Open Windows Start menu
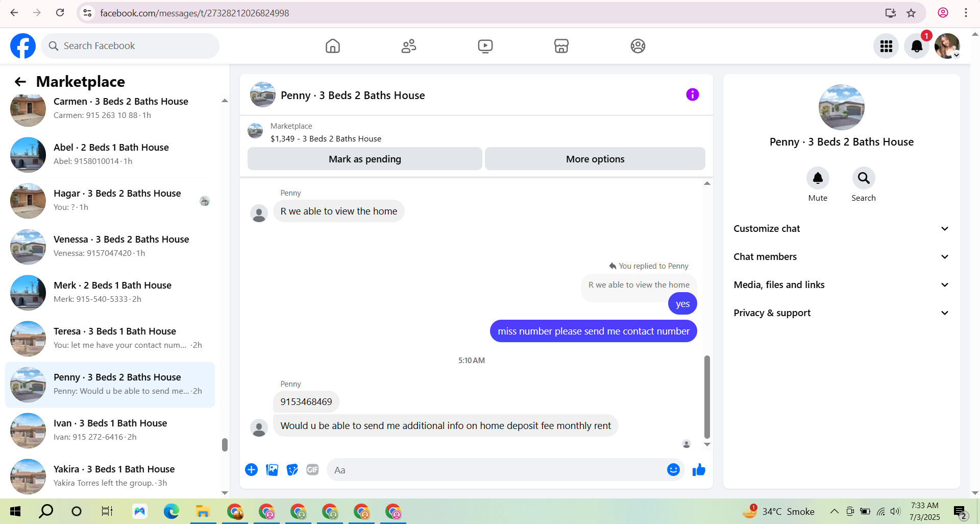Screen dimensions: 980x524 pyautogui.click(x=15, y=511)
